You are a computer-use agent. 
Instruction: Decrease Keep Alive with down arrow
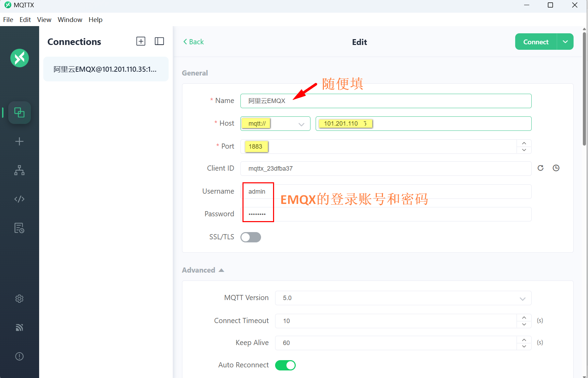[524, 346]
